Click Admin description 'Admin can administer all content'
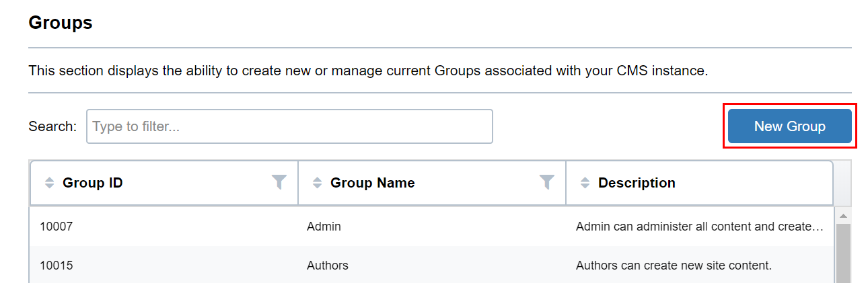Viewport: 868px width, 283px height. coord(700,227)
